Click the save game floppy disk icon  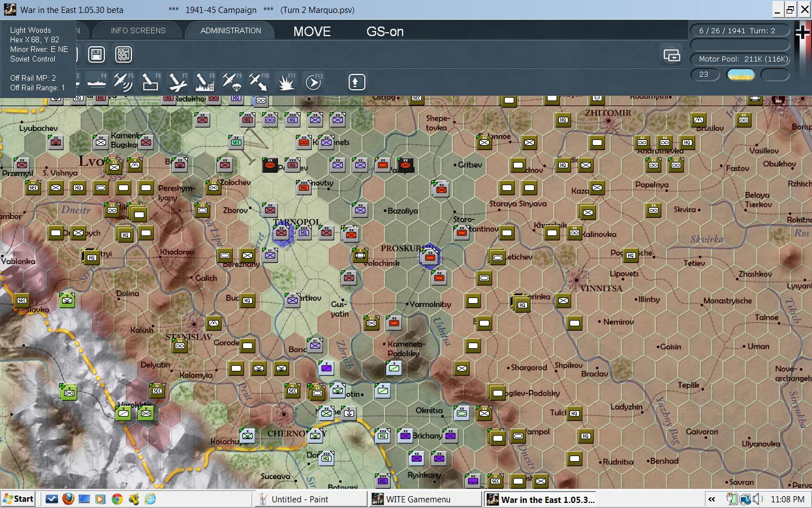point(96,54)
